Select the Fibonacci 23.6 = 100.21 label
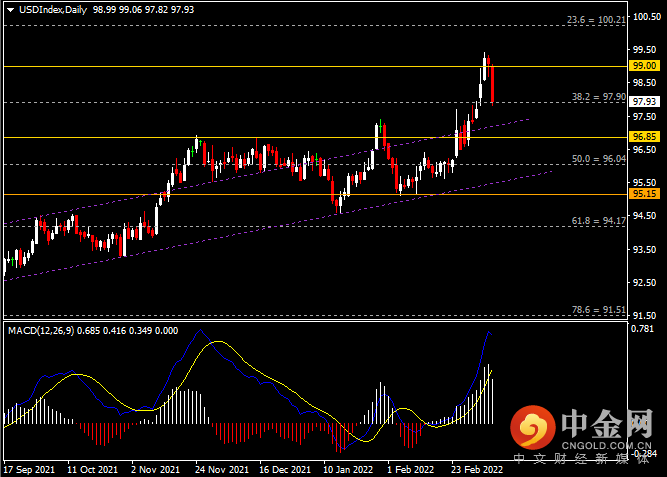 pyautogui.click(x=596, y=20)
